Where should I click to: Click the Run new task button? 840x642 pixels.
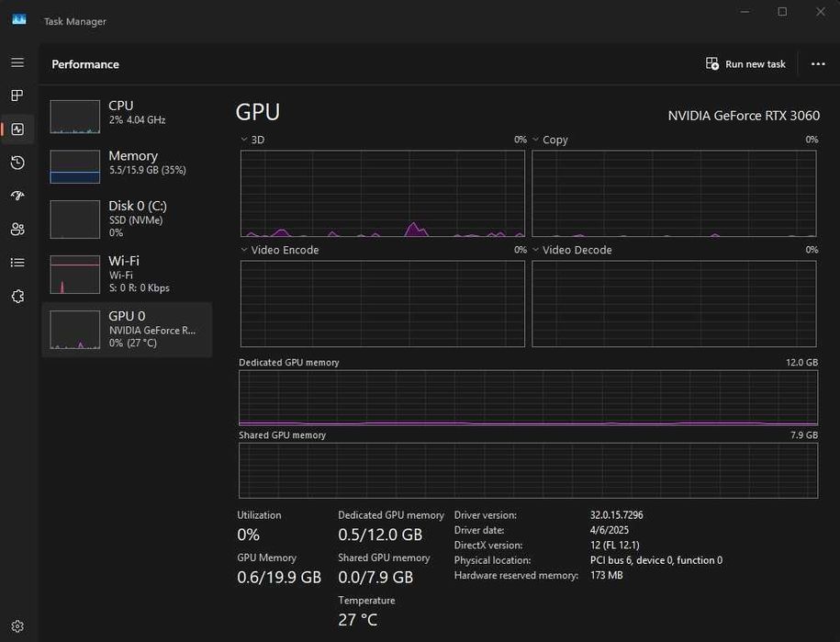[745, 64]
